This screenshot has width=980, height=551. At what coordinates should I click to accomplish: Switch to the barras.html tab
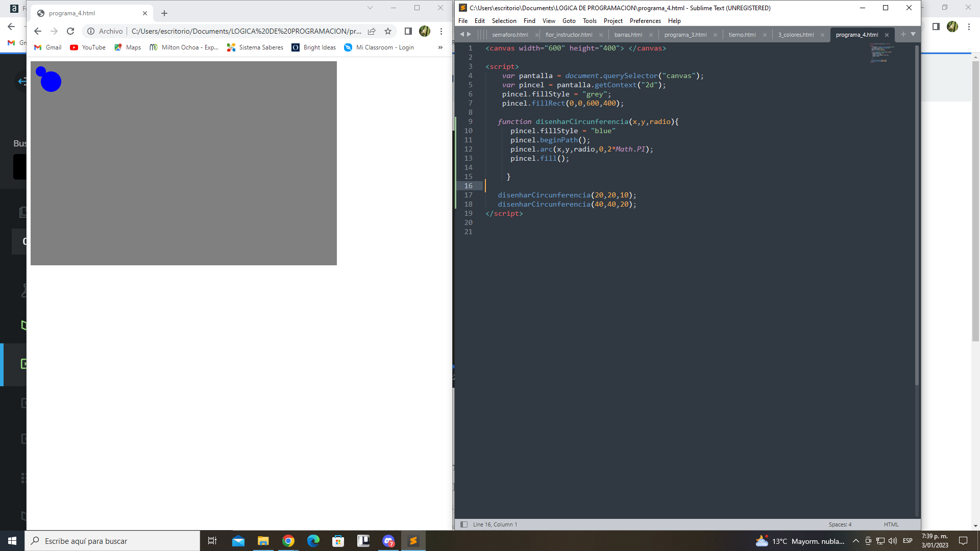(628, 35)
